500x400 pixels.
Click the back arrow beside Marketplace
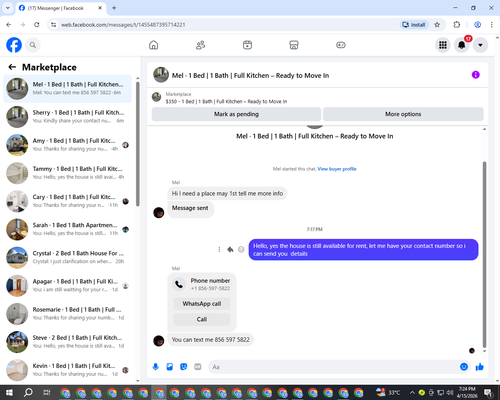click(12, 67)
